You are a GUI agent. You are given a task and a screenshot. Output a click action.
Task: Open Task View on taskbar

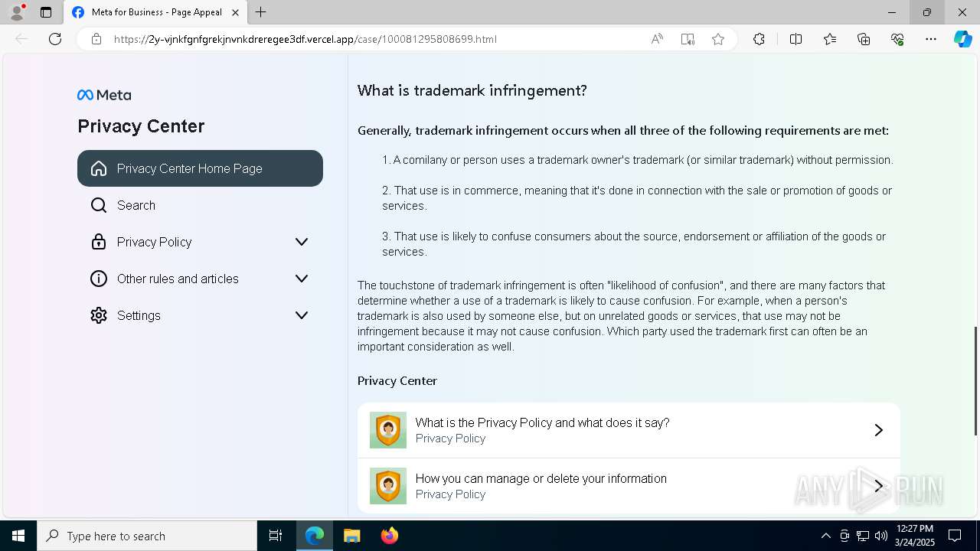(x=276, y=536)
